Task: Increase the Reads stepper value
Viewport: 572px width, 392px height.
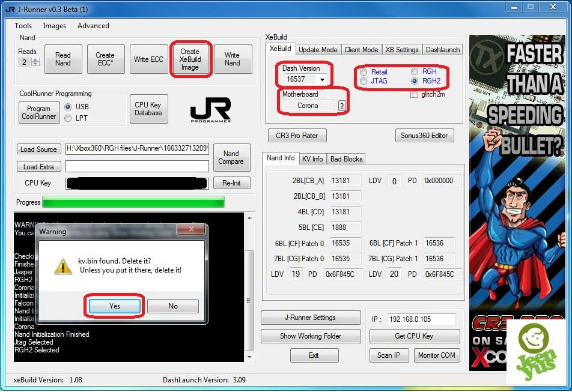Action: 35,59
